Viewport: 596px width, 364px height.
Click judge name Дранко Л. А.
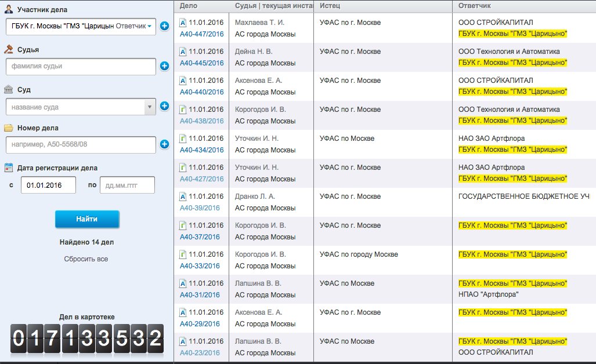(255, 196)
